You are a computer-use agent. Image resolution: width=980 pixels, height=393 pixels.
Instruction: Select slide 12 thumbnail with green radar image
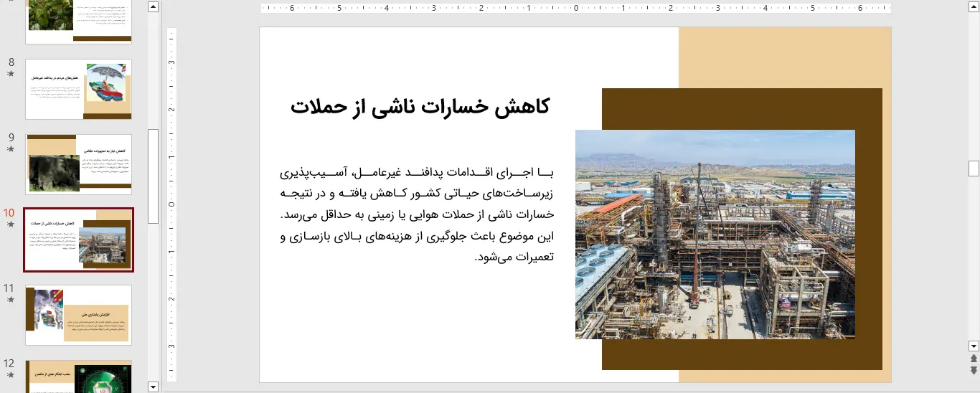[79, 377]
